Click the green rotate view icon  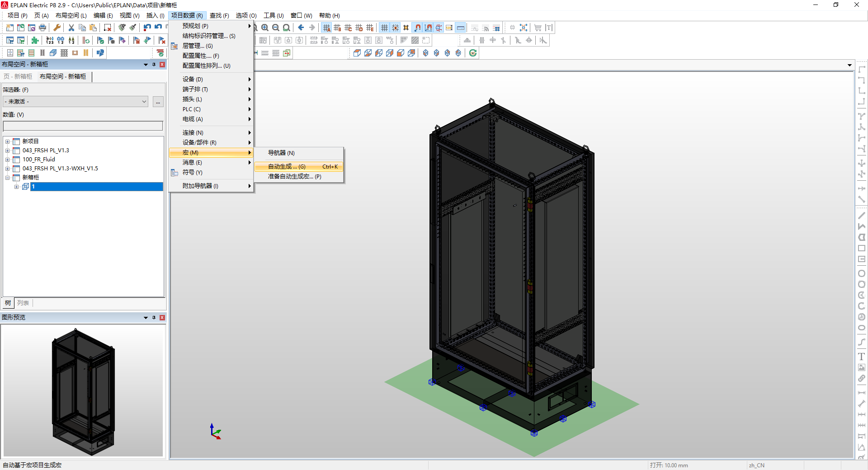pyautogui.click(x=473, y=53)
